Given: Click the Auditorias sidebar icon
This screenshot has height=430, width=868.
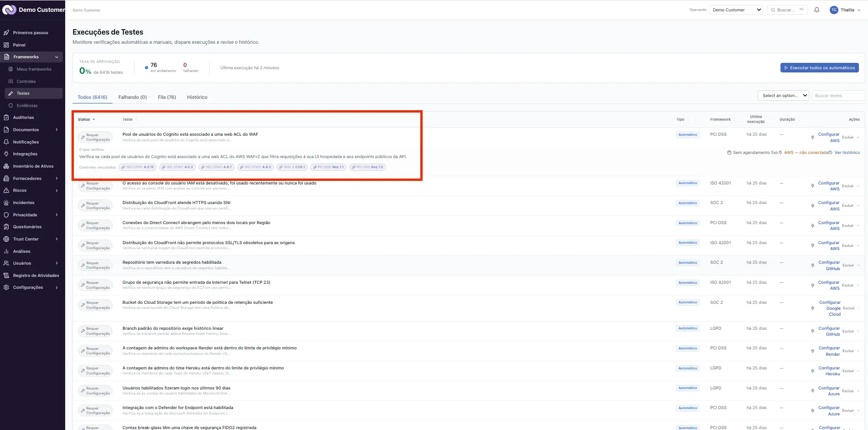Looking at the screenshot, I should tap(6, 118).
